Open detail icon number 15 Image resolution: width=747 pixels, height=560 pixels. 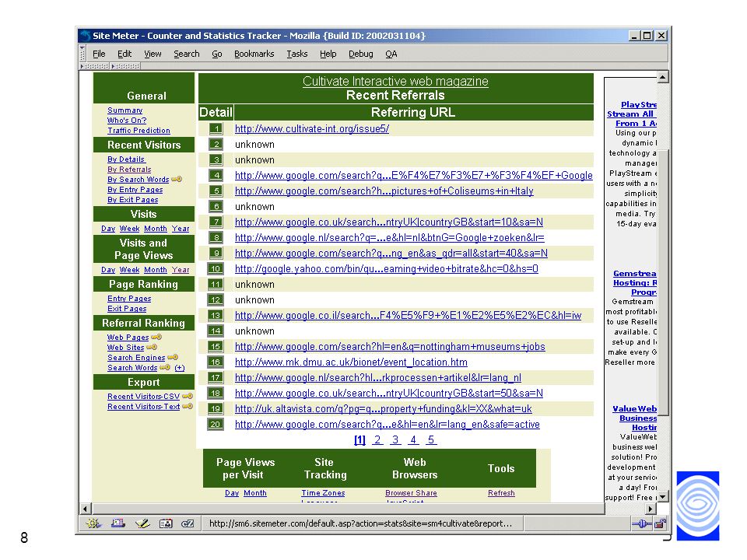pyautogui.click(x=216, y=347)
